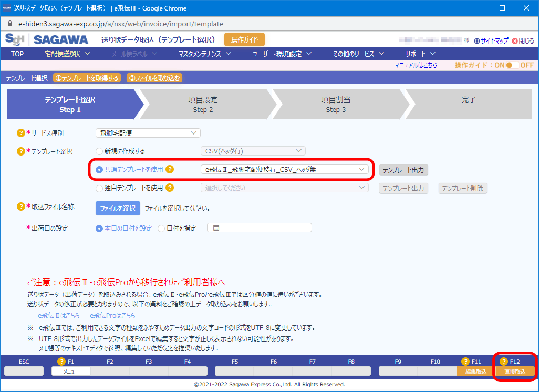Click the F12 直接取込 button
The image size is (539, 392).
(x=515, y=371)
